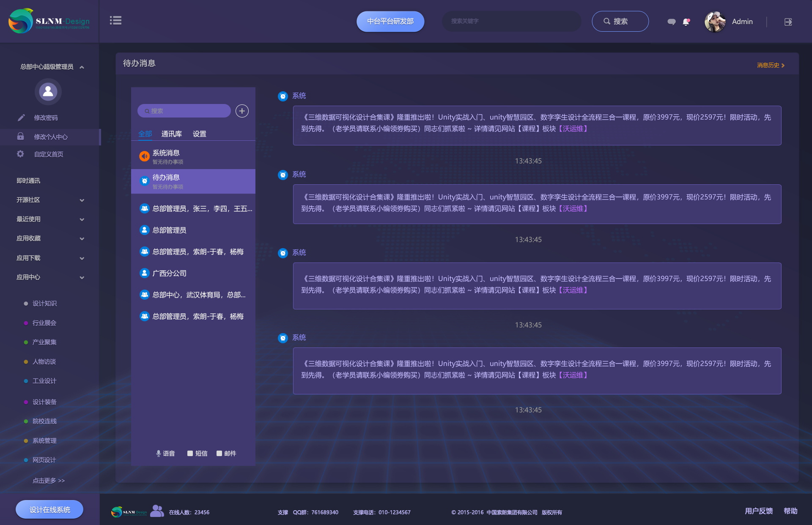Open the chat bubble messages icon
Screen dimensions: 812x525
[671, 22]
